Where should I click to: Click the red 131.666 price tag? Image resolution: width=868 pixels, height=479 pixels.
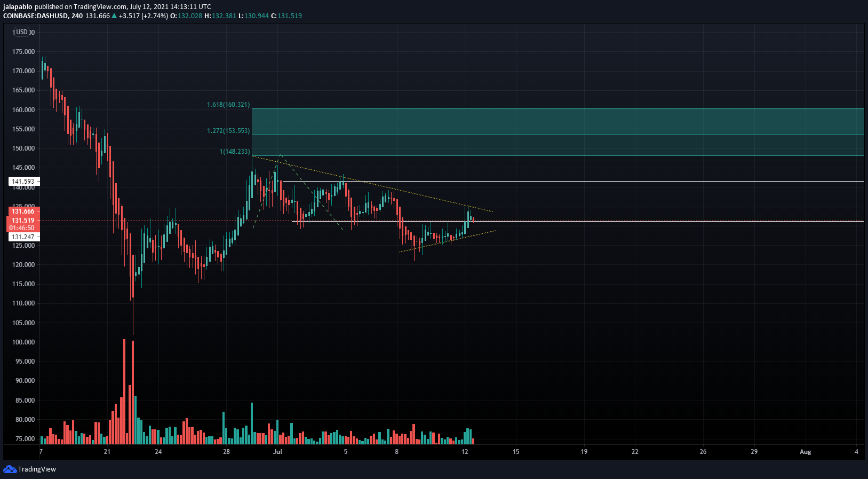[22, 211]
